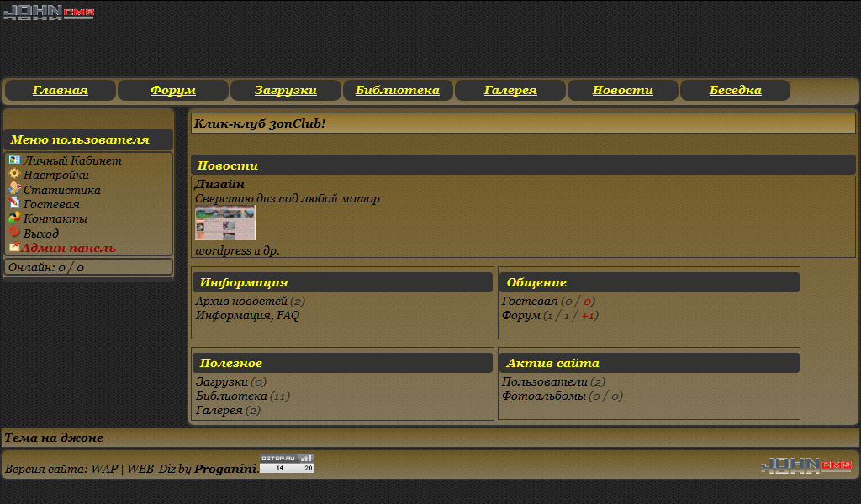
Task: Open the Форум tab in navigation bar
Action: (x=173, y=91)
